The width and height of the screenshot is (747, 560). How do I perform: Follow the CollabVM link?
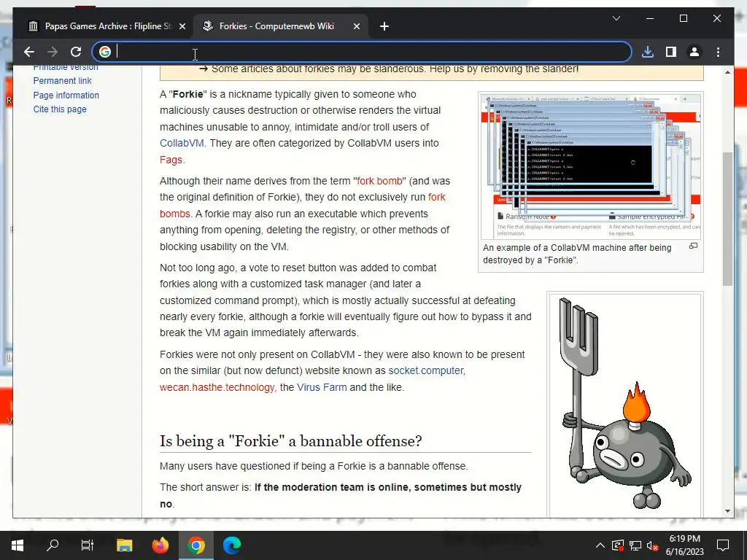[x=182, y=144]
